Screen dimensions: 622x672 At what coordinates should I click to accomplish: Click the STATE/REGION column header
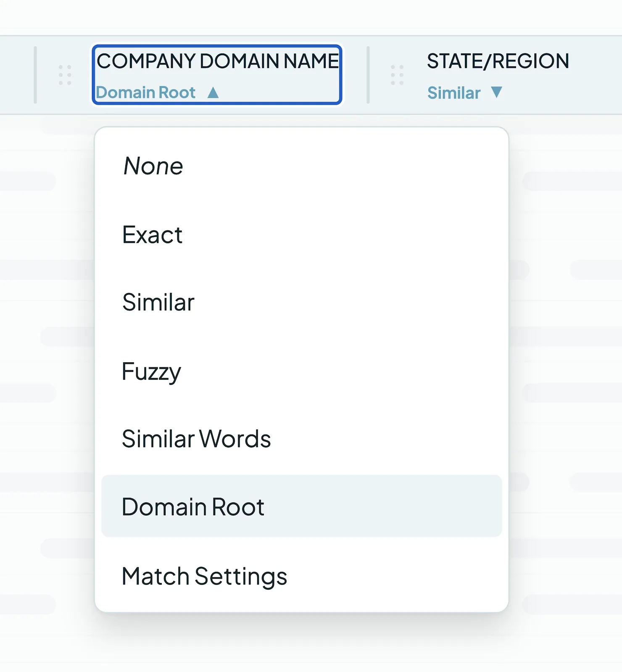498,61
